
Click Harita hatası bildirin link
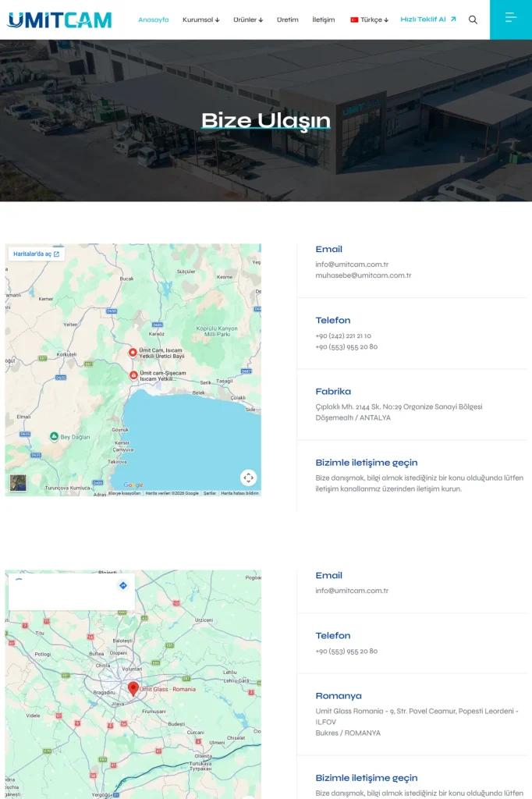point(239,493)
